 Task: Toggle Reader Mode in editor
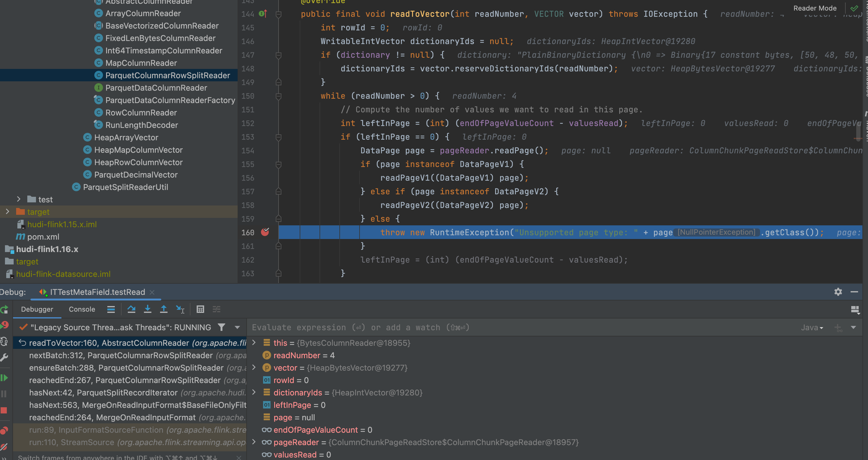814,8
